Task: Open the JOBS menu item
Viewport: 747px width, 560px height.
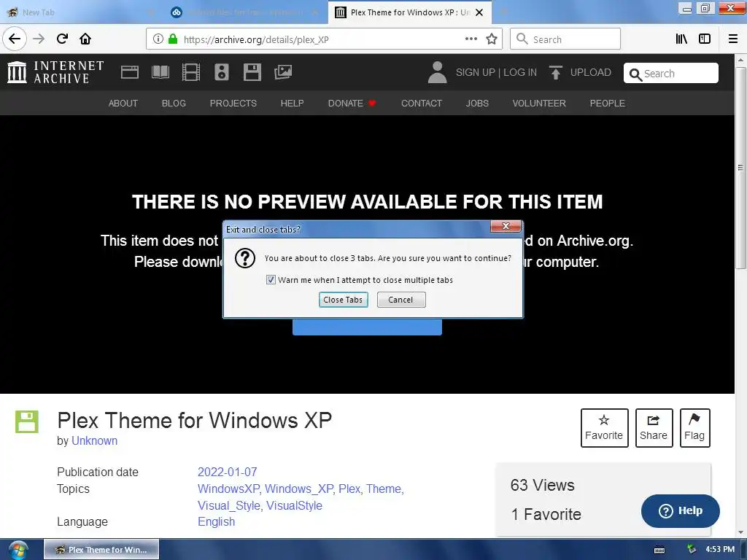Action: [477, 104]
